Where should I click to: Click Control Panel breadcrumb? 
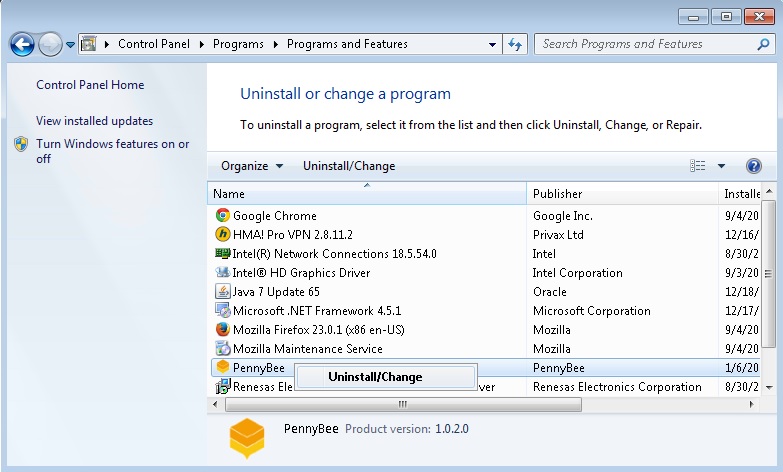[x=154, y=44]
